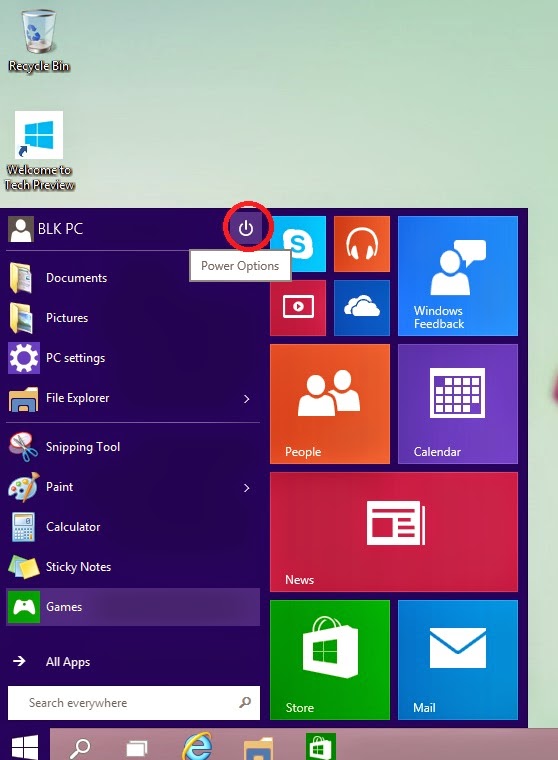Image resolution: width=558 pixels, height=760 pixels.
Task: Click the Search everywhere box
Action: (x=134, y=703)
